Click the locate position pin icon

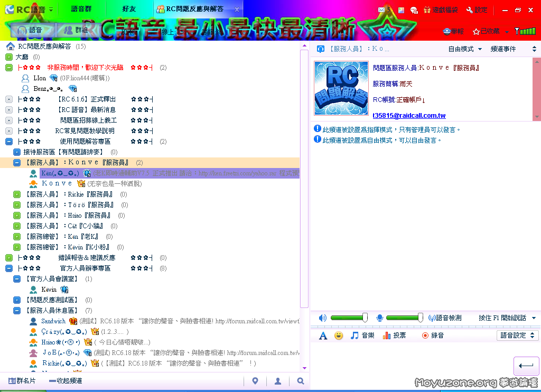255,381
